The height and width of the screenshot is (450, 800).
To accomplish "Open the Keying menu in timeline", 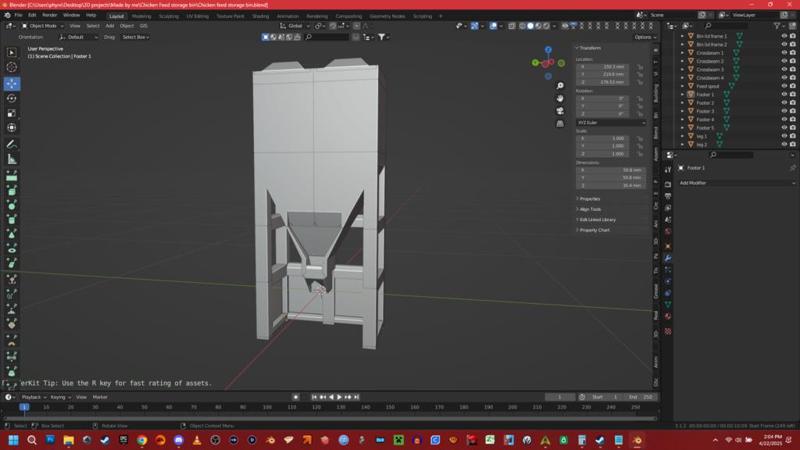I will [x=61, y=397].
